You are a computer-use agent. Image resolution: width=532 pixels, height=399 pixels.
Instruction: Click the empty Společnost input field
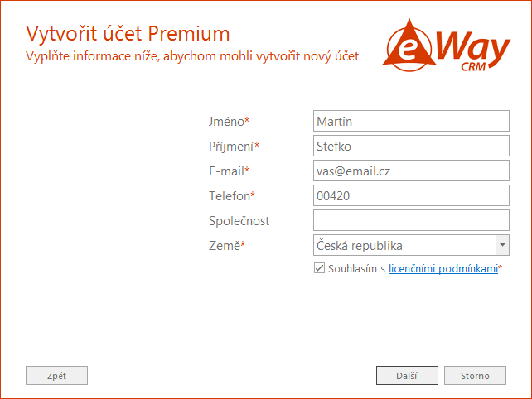point(411,220)
